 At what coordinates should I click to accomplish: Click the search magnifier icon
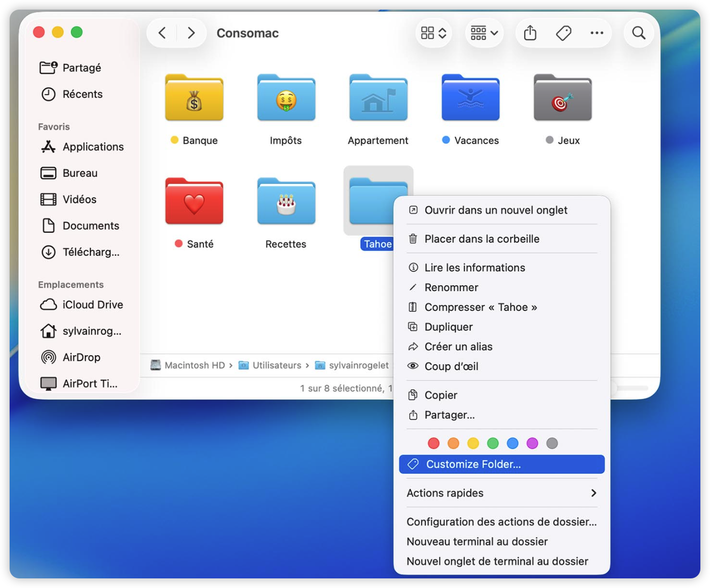coord(638,33)
